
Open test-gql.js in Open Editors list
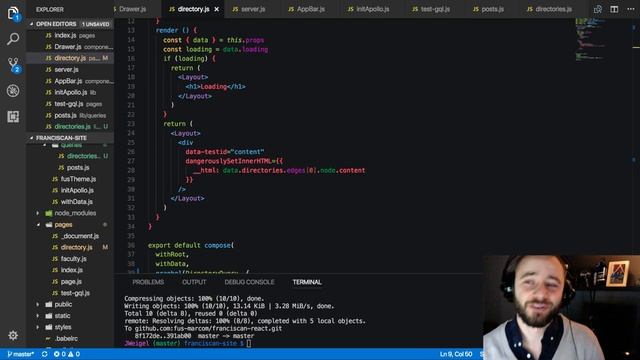coord(70,104)
